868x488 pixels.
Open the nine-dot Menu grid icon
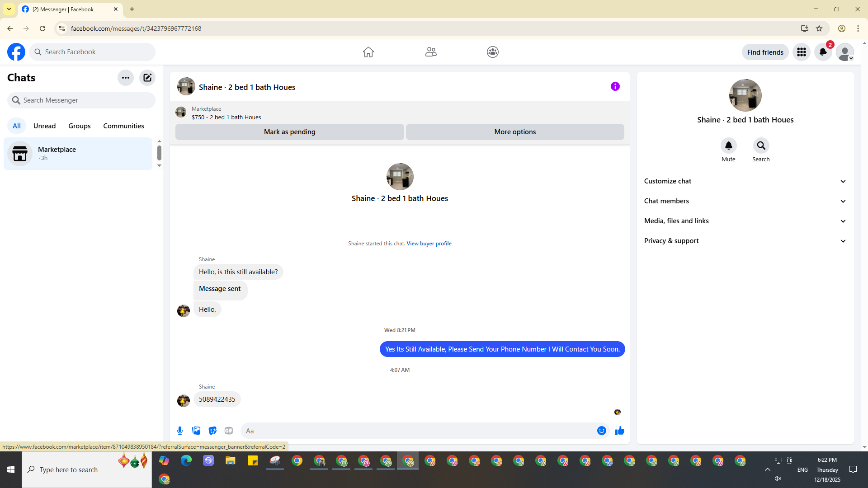[802, 52]
